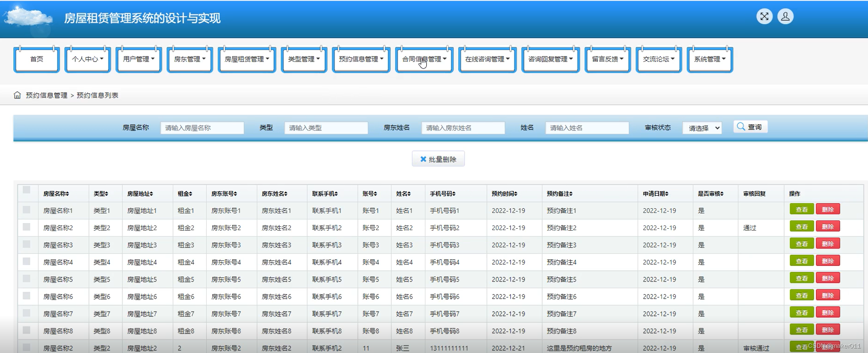Sort table by 预约时间 column
The width and height of the screenshot is (868, 353).
[x=504, y=194]
